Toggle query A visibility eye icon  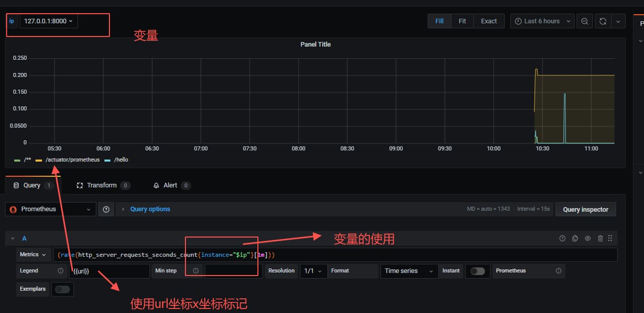coord(588,239)
